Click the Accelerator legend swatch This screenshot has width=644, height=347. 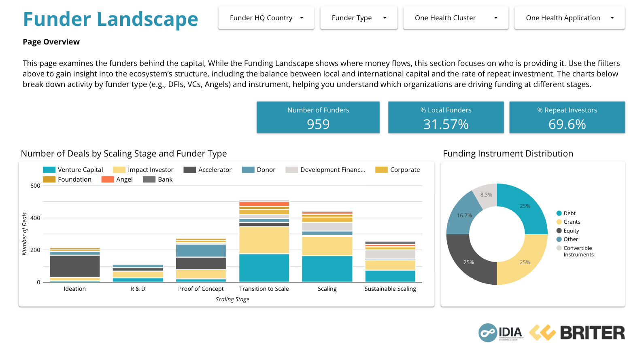(190, 170)
